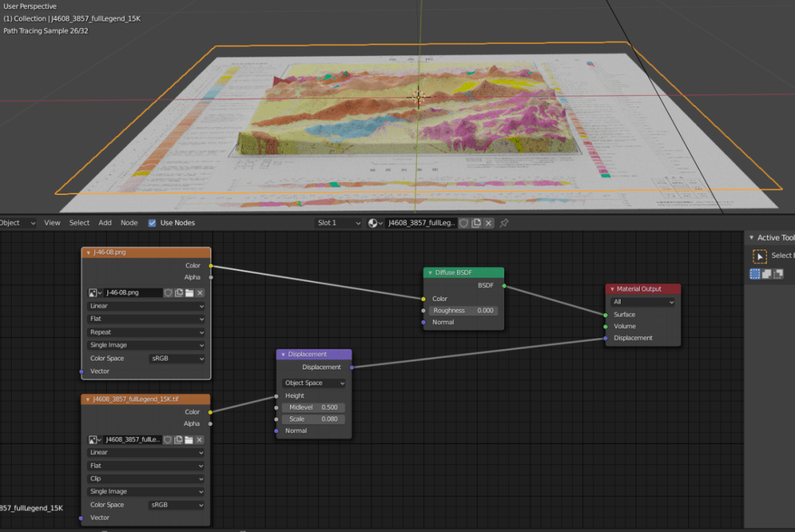
Task: Click the new-selection mode icon under Active Tool
Action: tap(755, 273)
